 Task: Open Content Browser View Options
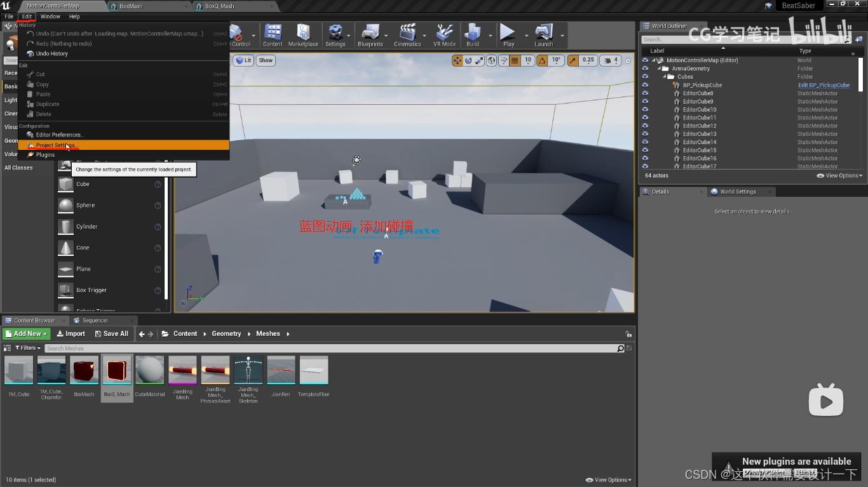pos(609,480)
